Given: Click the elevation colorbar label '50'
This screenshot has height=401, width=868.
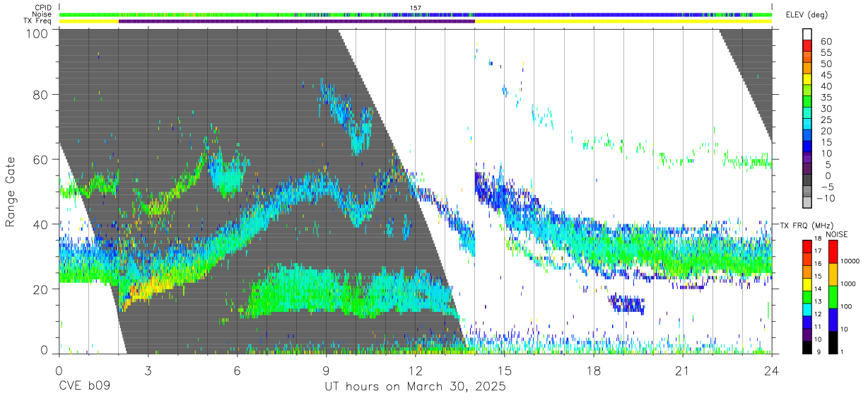Looking at the screenshot, I should [826, 64].
